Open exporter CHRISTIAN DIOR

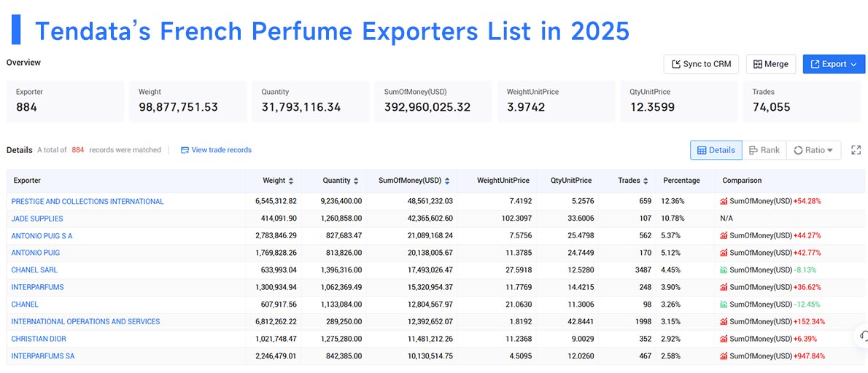[39, 339]
